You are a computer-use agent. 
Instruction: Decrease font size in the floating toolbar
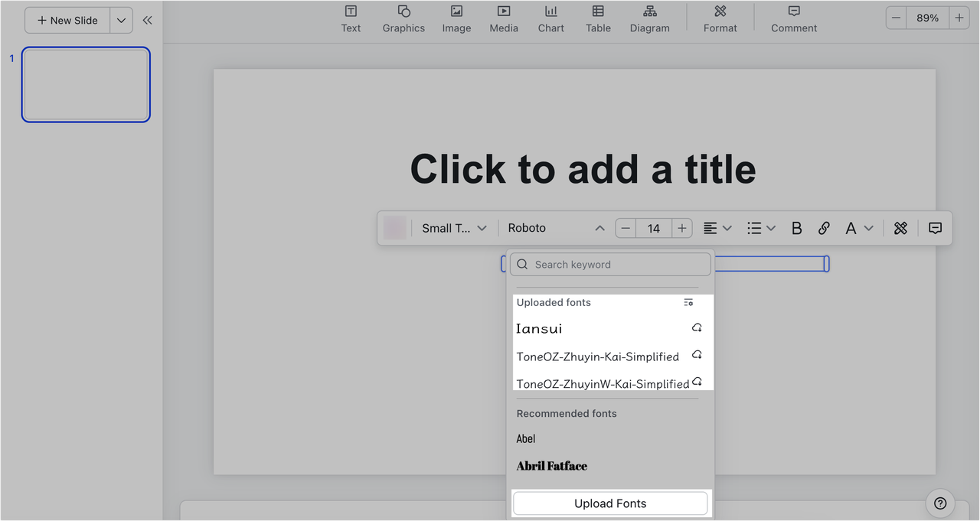[626, 228]
